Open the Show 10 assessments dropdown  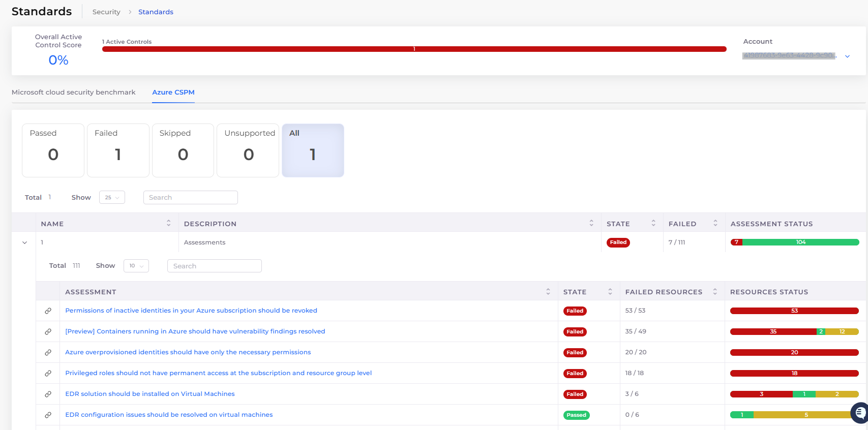coord(136,266)
